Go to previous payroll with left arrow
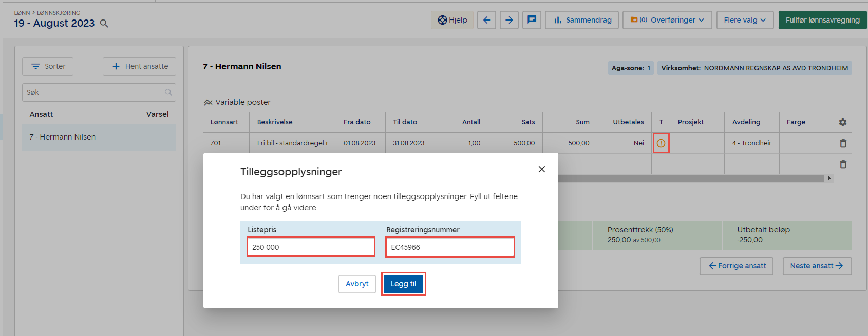Image resolution: width=868 pixels, height=336 pixels. [486, 20]
